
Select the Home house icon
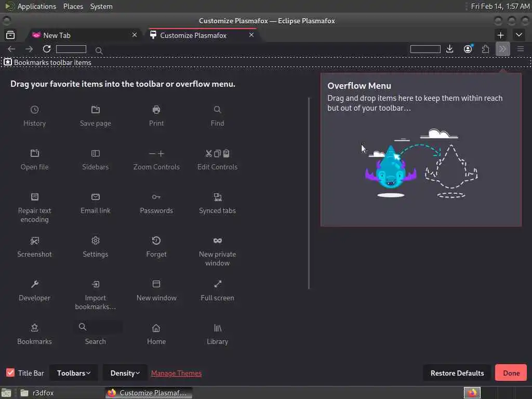156,328
